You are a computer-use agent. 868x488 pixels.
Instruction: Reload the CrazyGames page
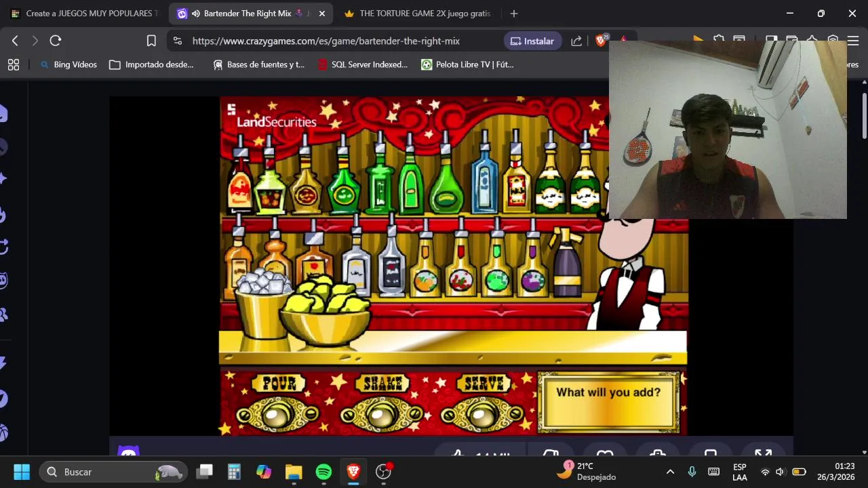click(x=56, y=41)
